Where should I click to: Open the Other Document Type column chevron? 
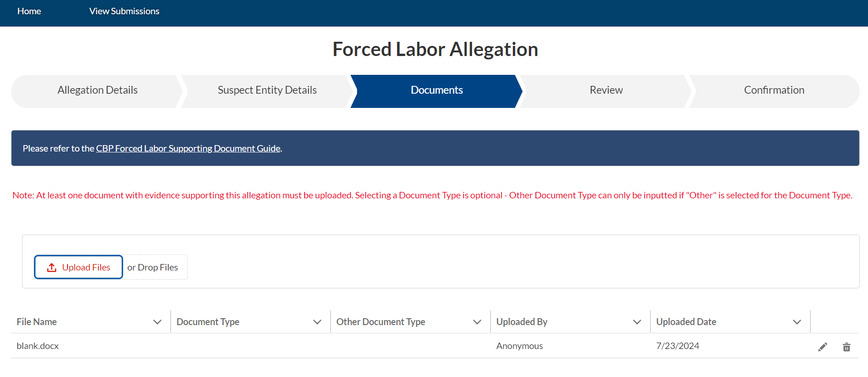[477, 322]
